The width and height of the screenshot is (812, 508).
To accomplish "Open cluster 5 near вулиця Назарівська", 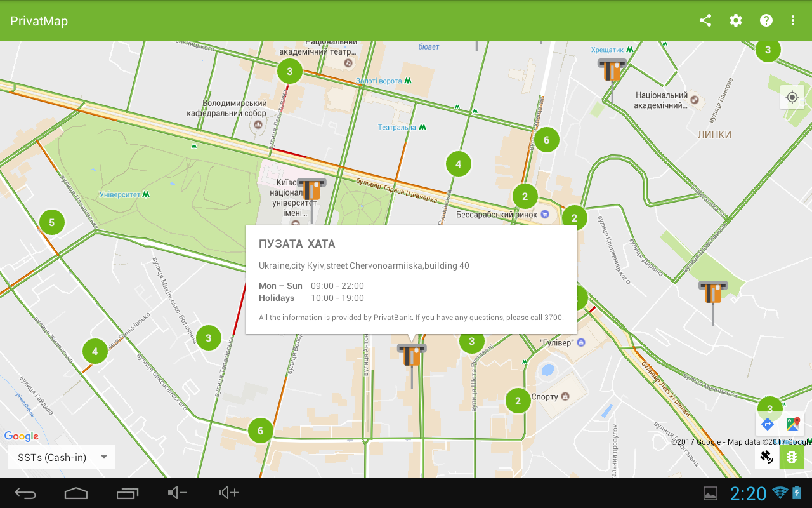I will [x=52, y=222].
